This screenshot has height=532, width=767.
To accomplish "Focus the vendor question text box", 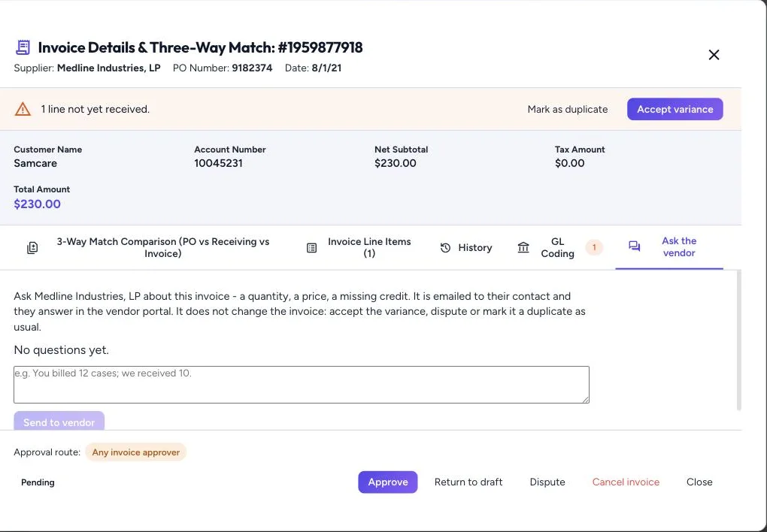I will coord(302,385).
